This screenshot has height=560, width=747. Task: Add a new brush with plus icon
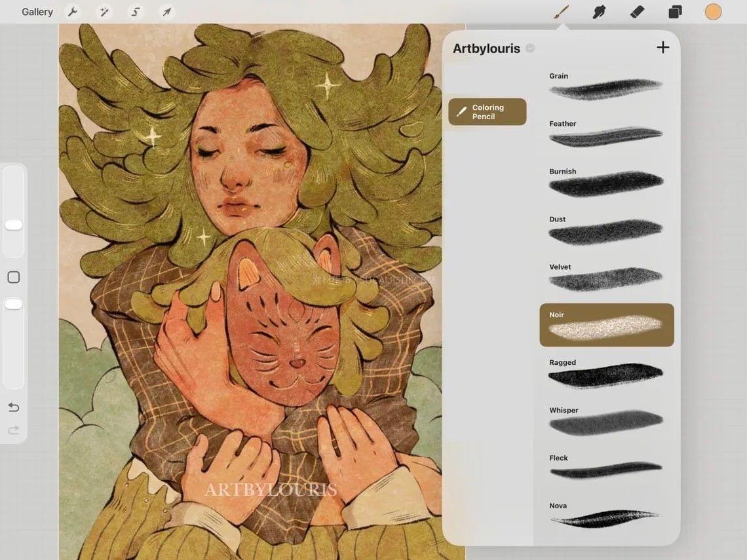coord(662,47)
